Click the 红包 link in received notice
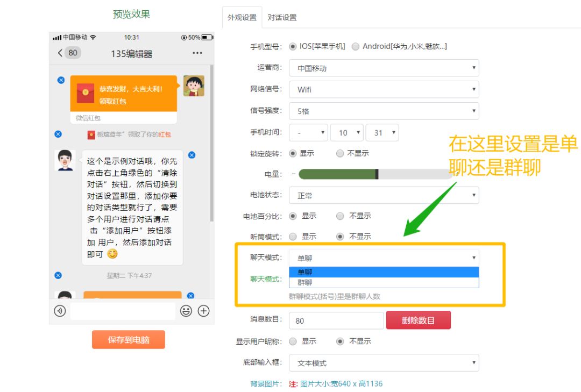581x392 pixels. click(165, 134)
